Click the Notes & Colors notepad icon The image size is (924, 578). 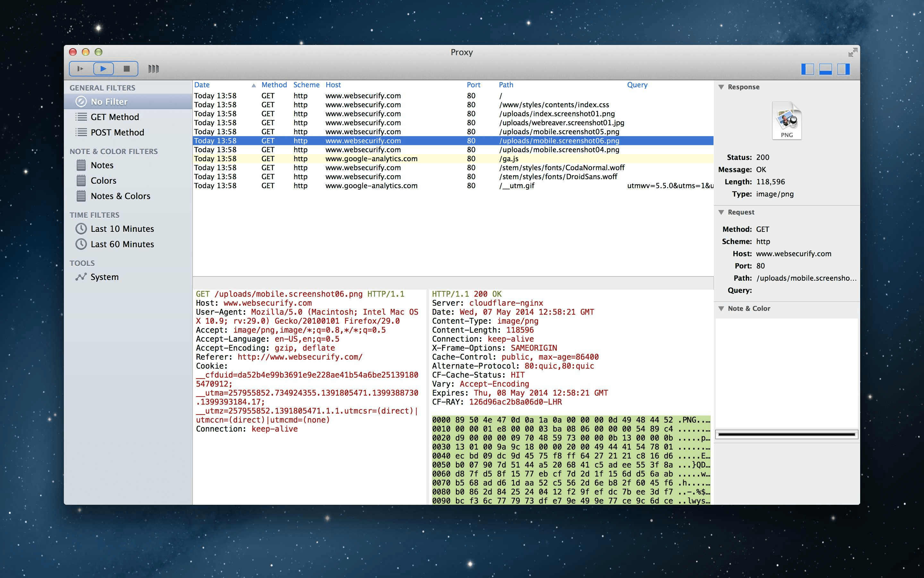point(81,196)
